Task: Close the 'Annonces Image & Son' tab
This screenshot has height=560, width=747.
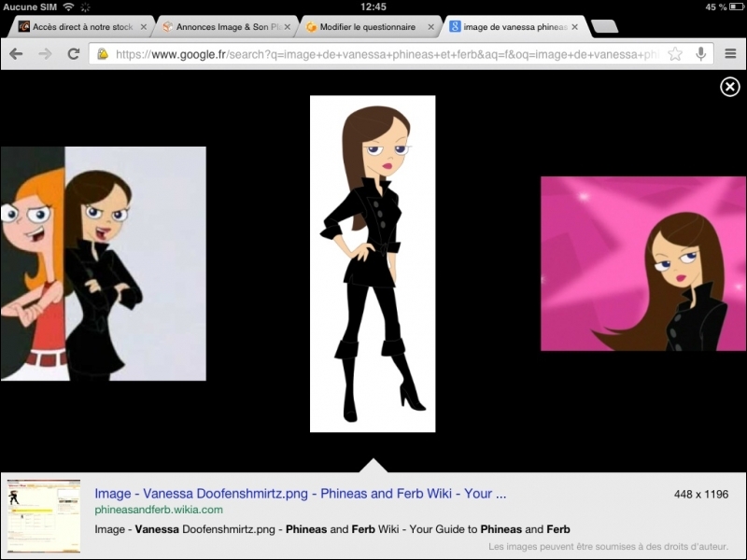Action: (288, 27)
